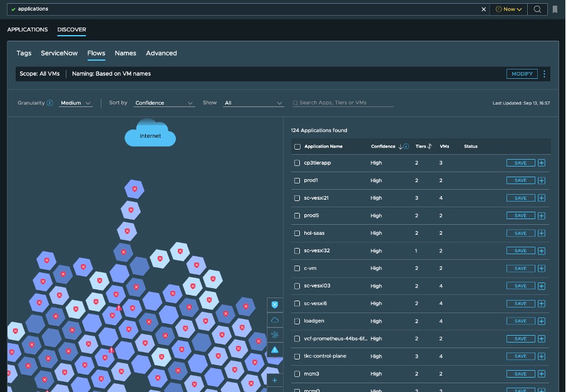Toggle the unprotected shield filter icon
Image resolution: width=566 pixels, height=392 pixels.
click(274, 304)
